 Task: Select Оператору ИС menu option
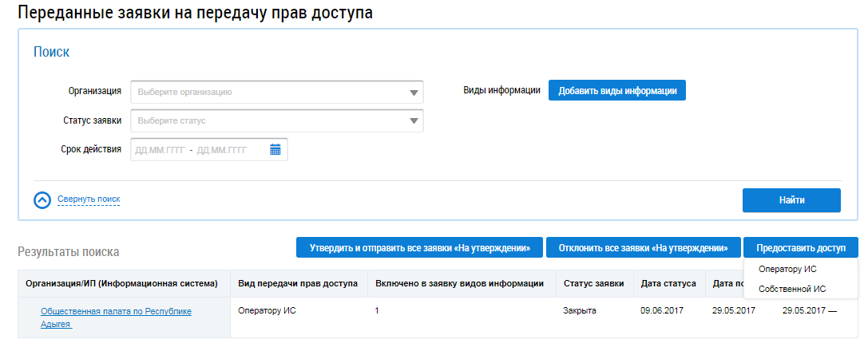pos(787,270)
